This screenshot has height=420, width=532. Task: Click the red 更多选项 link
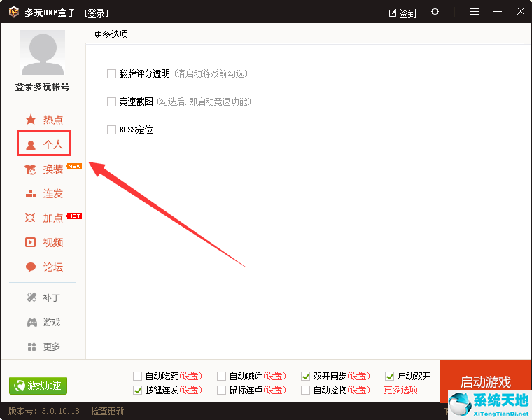click(x=400, y=390)
